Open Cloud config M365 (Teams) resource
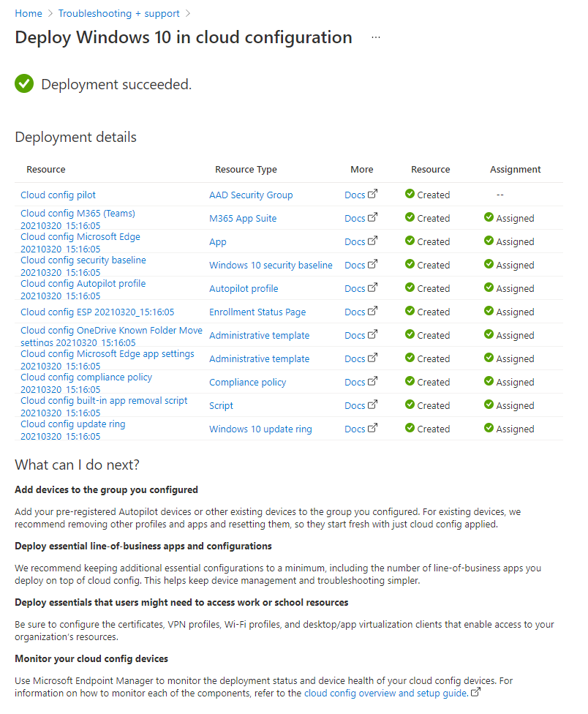The image size is (588, 714). [x=78, y=219]
